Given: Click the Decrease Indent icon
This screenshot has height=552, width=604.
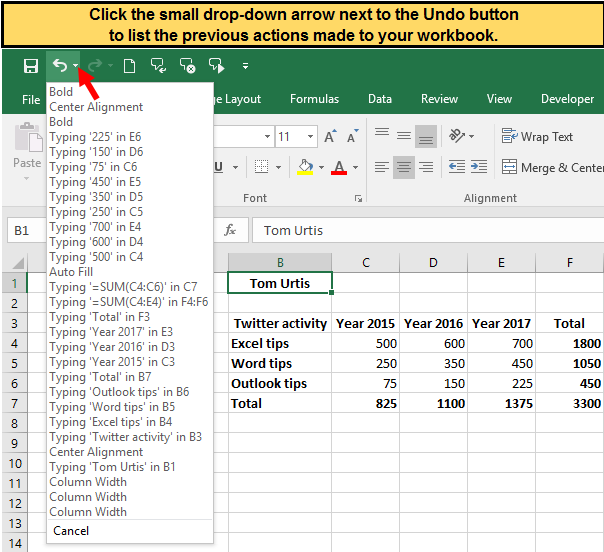Looking at the screenshot, I should pos(456,167).
